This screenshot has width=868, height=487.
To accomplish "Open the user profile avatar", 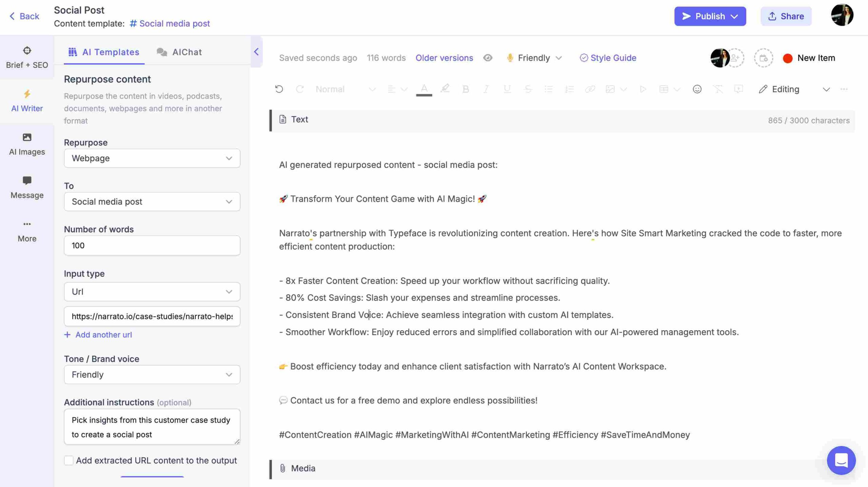I will [842, 15].
